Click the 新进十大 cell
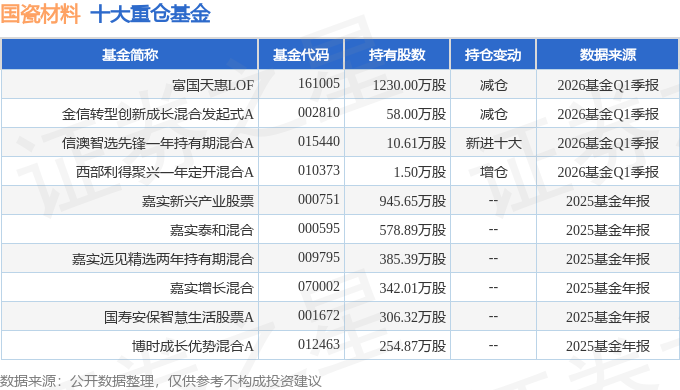This screenshot has height=390, width=680. (x=494, y=143)
